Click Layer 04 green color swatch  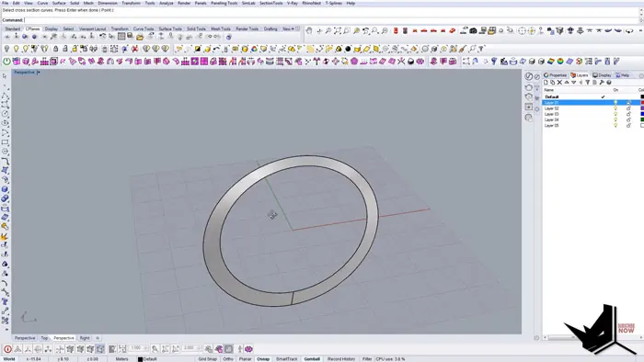click(642, 119)
